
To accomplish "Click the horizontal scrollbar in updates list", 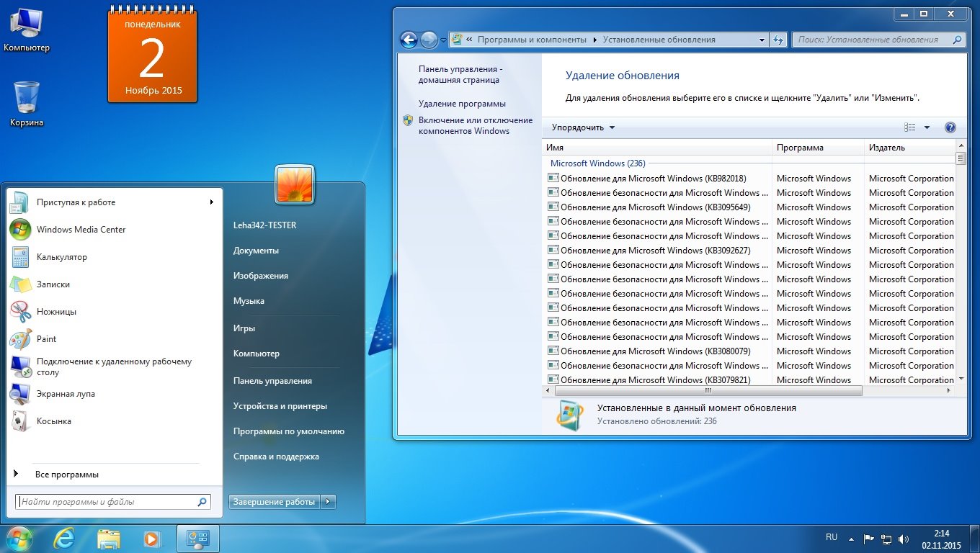I will pos(708,390).
